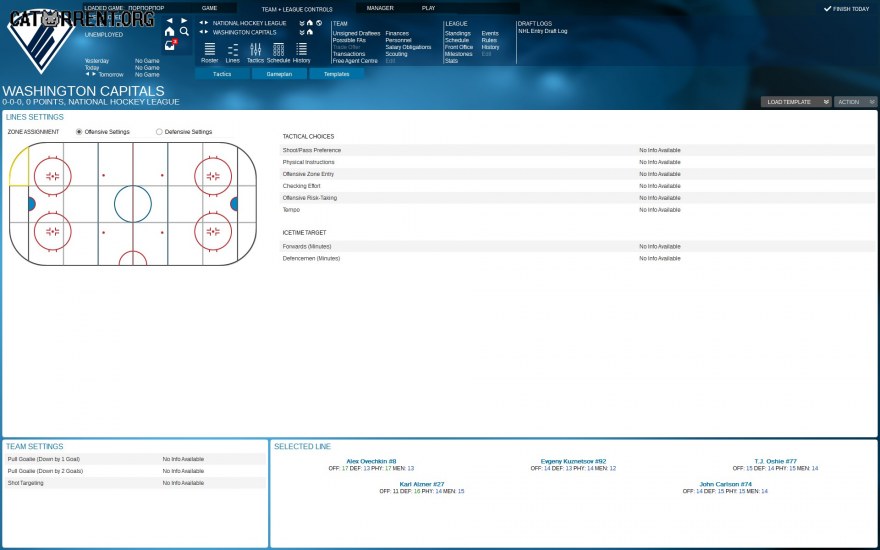Viewport: 880px width, 550px height.
Task: Switch to previous league with left arrow
Action: pyautogui.click(x=201, y=24)
